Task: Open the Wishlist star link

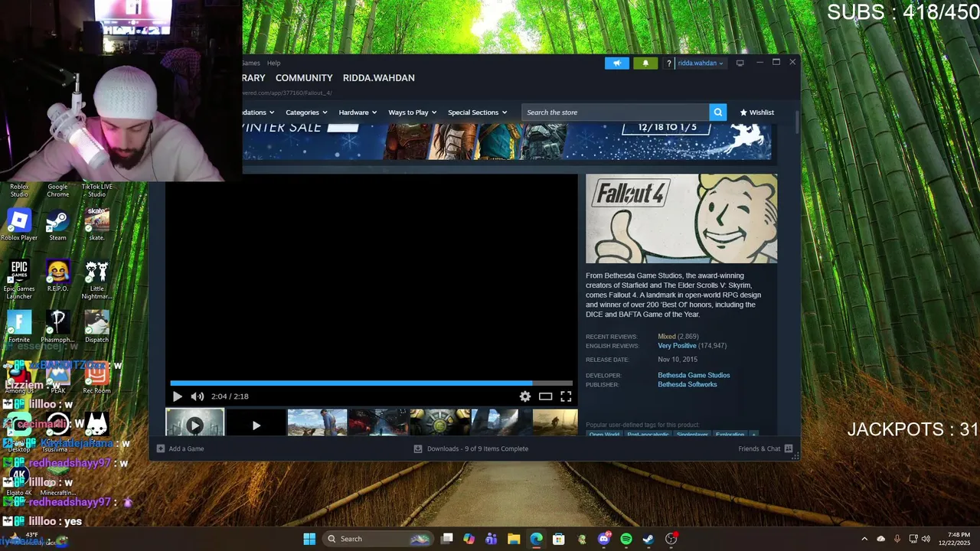Action: pyautogui.click(x=756, y=112)
